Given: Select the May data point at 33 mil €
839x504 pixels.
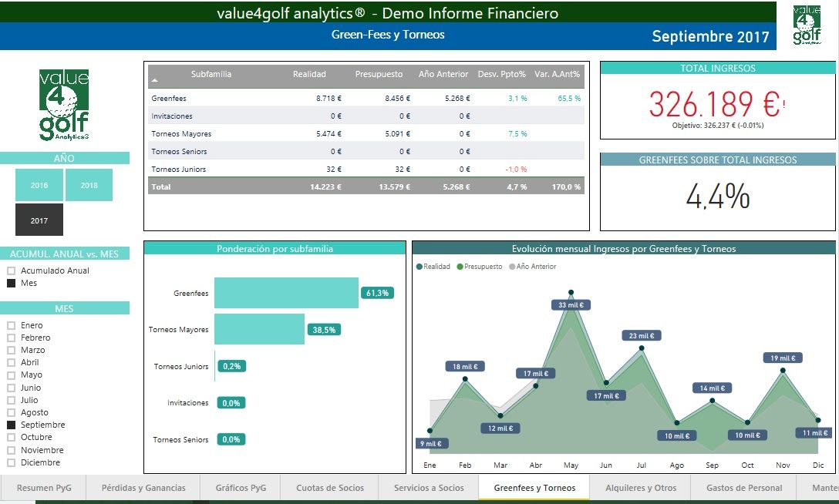Looking at the screenshot, I should 571,292.
